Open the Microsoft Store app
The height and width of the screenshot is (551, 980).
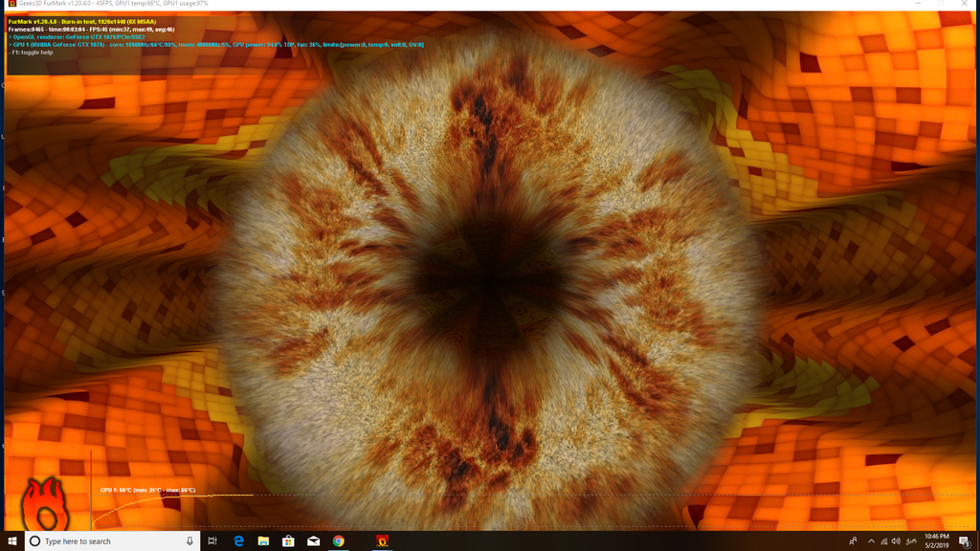tap(290, 540)
